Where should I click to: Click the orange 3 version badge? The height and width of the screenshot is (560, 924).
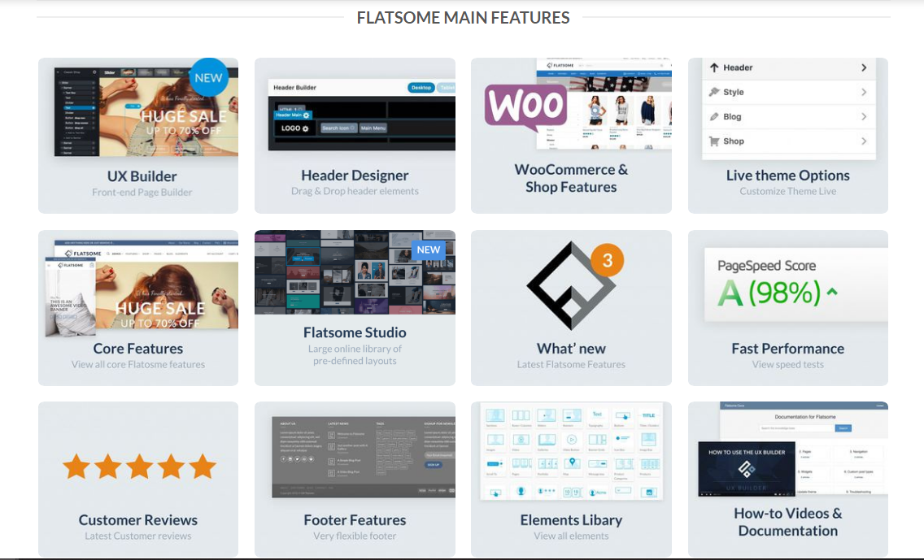click(607, 260)
